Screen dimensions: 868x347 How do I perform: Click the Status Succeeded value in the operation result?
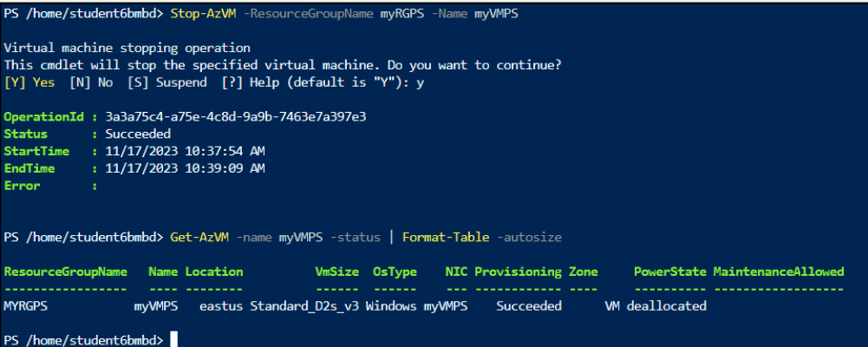(x=138, y=134)
